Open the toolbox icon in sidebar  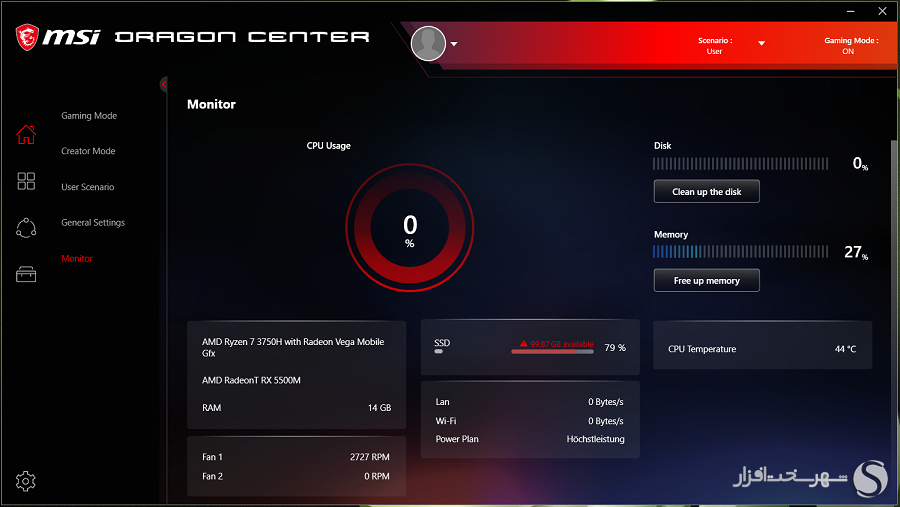click(x=26, y=274)
